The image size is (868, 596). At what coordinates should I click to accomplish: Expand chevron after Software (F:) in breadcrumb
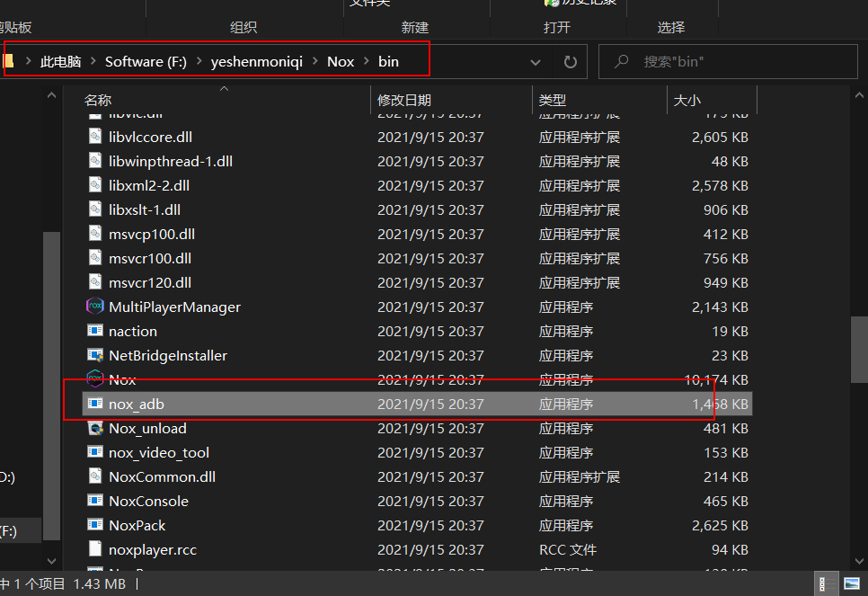tap(199, 61)
